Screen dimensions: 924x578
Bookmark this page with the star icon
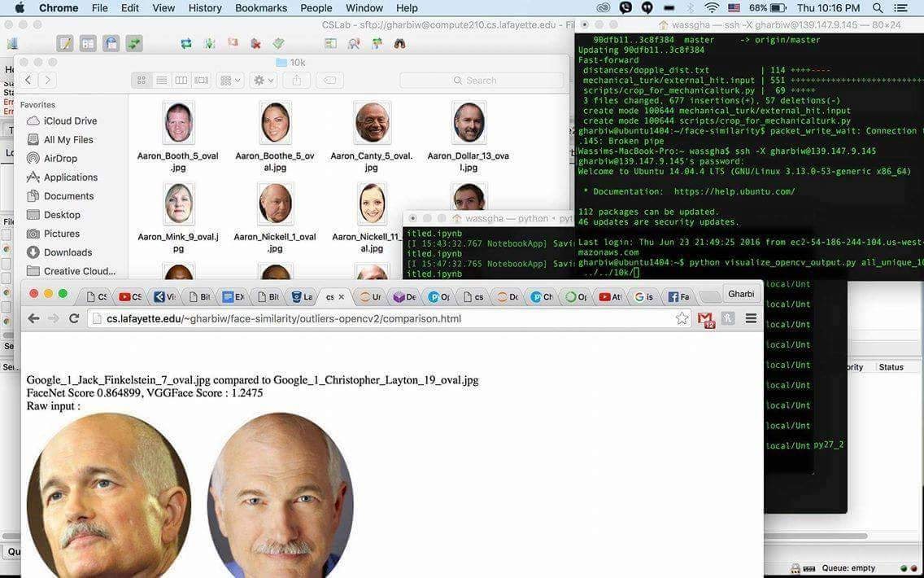(x=682, y=319)
